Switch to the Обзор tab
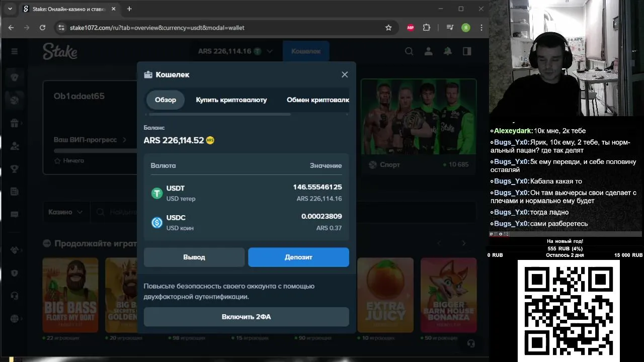 pyautogui.click(x=166, y=100)
